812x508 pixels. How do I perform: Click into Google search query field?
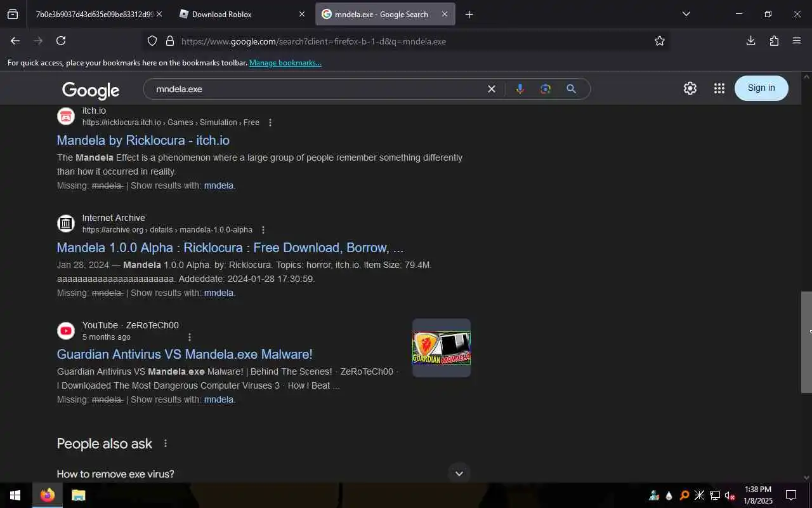coord(317,89)
